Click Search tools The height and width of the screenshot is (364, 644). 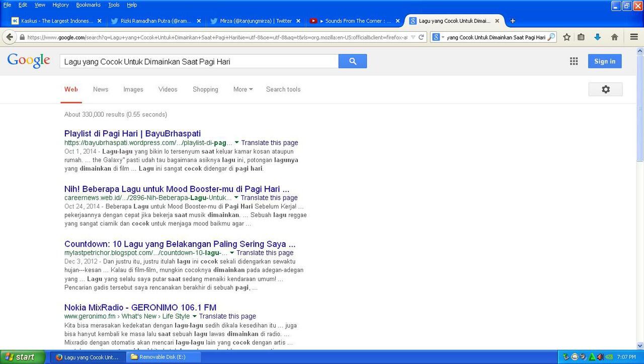click(283, 89)
